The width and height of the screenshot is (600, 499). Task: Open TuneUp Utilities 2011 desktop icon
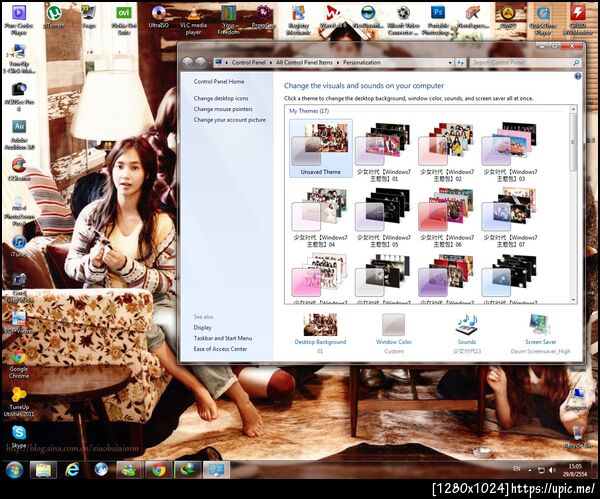tap(19, 402)
